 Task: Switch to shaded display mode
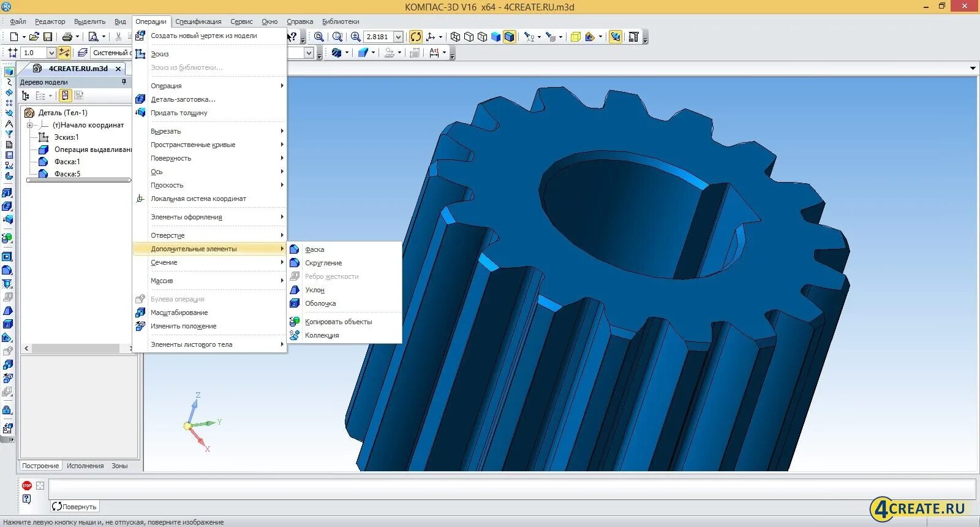point(496,37)
